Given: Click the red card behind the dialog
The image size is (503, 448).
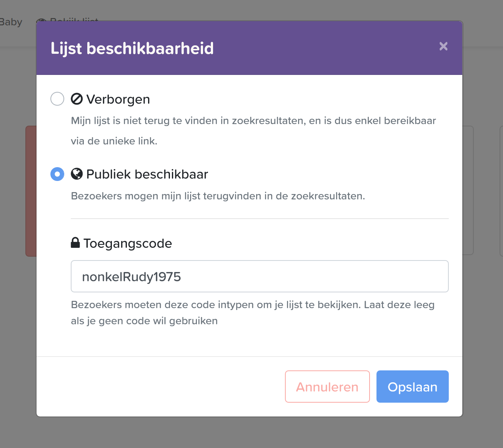Looking at the screenshot, I should (x=31, y=191).
